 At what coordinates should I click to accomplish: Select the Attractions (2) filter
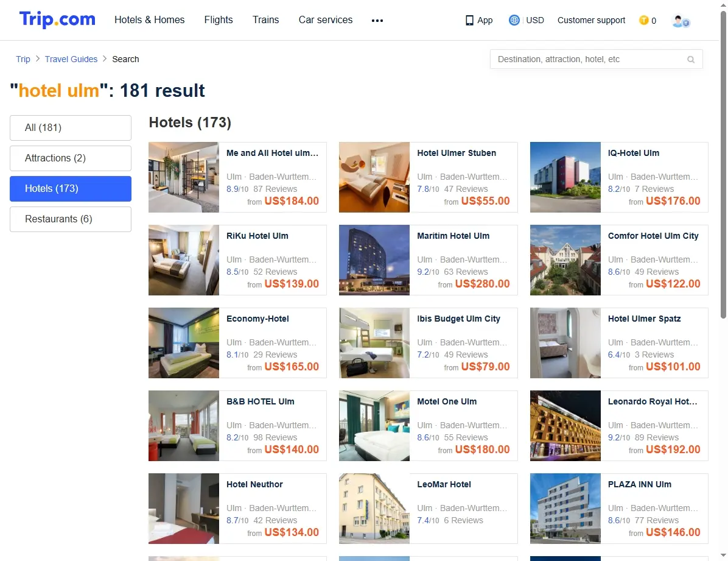pos(71,158)
